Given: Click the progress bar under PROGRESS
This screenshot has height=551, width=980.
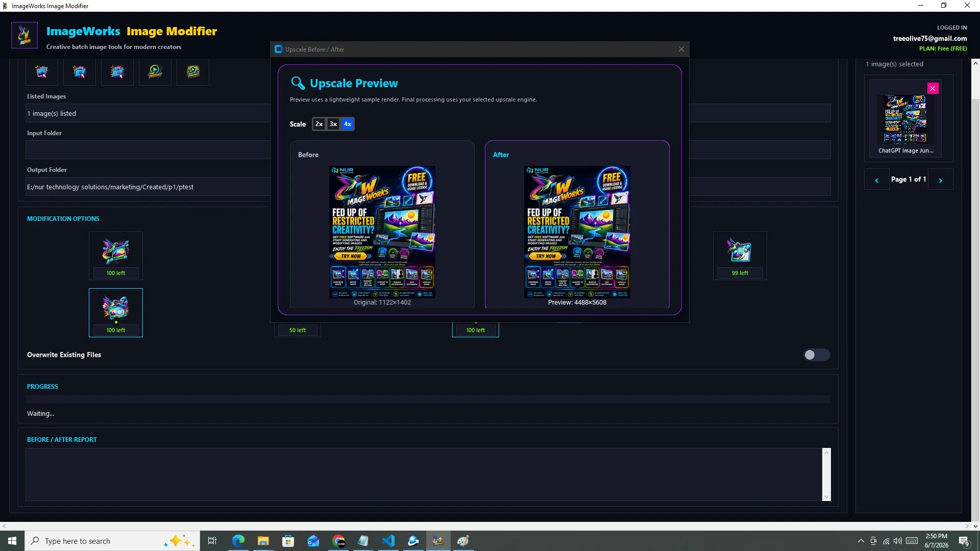Looking at the screenshot, I should (428, 399).
